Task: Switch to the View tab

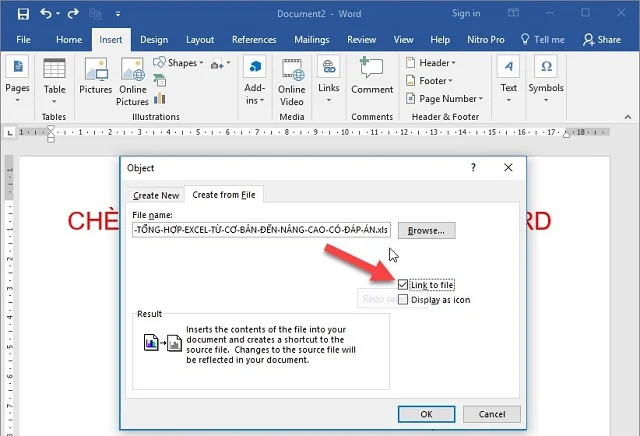Action: 403,40
